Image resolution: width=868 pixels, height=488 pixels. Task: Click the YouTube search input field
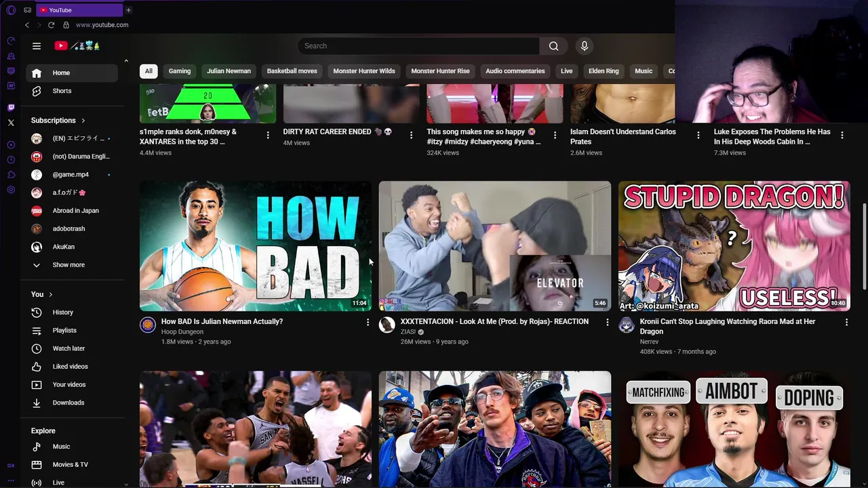tap(418, 46)
